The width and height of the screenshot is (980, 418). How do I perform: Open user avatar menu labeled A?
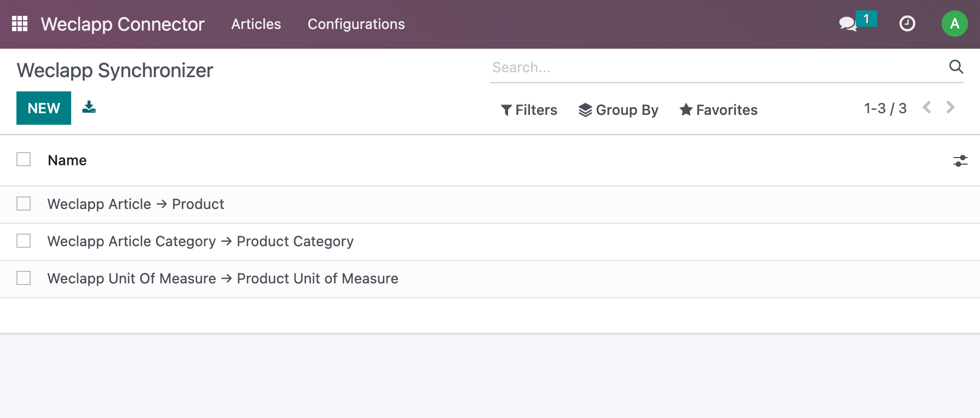tap(954, 24)
